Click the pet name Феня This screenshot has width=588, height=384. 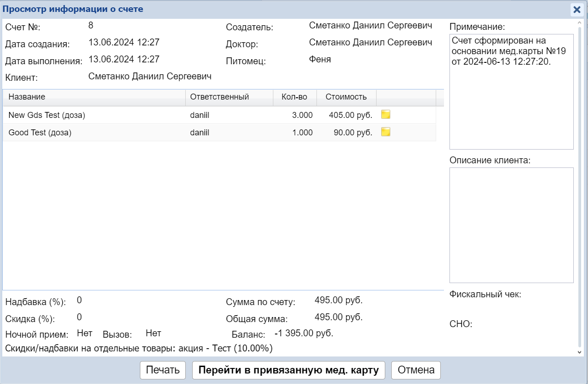(x=320, y=60)
